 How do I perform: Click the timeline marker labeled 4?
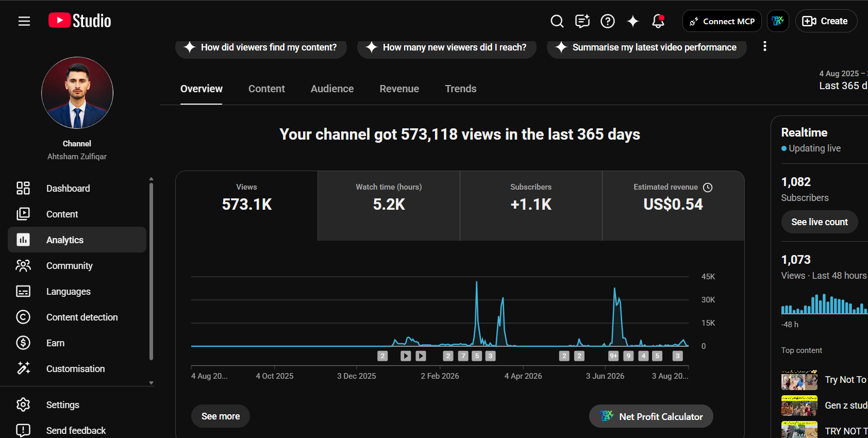pos(643,356)
